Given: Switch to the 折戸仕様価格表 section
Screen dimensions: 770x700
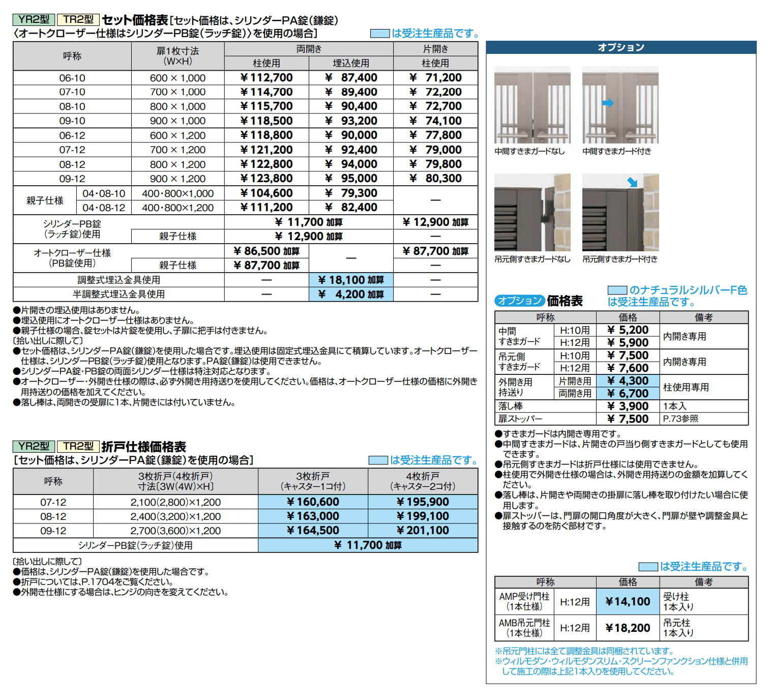Looking at the screenshot, I should pos(144,447).
